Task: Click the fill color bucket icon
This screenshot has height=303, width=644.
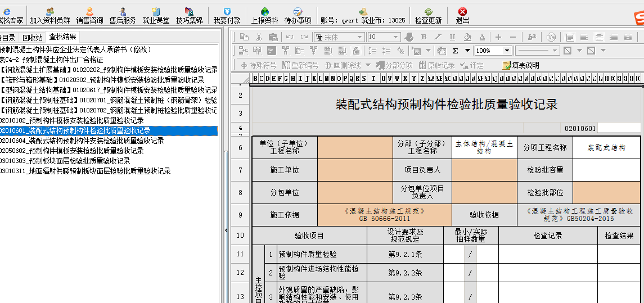Action: [x=467, y=37]
